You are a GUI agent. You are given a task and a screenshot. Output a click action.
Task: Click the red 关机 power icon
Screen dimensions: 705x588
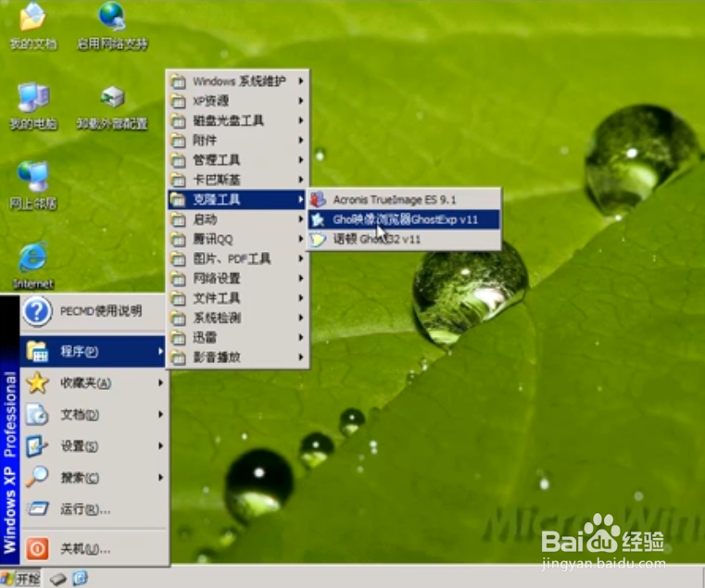coord(37,549)
